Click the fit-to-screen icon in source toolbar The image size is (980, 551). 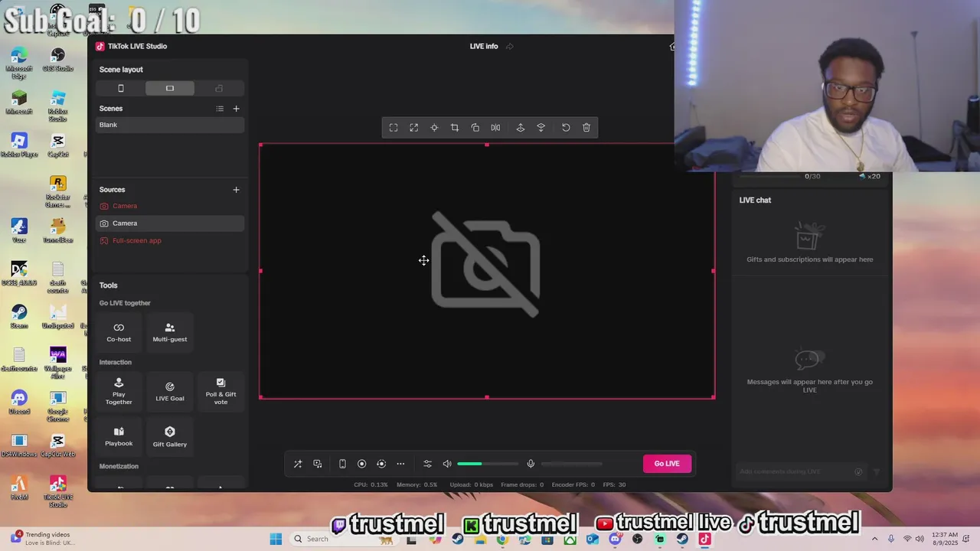pos(394,128)
